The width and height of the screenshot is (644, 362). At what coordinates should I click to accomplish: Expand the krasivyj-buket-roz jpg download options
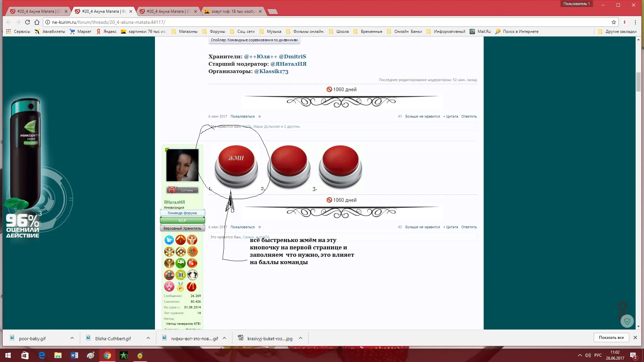[301, 338]
